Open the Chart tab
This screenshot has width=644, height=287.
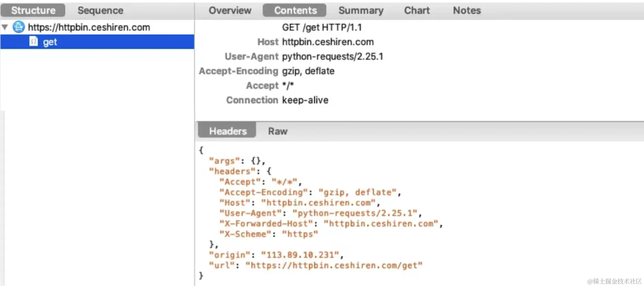click(417, 11)
